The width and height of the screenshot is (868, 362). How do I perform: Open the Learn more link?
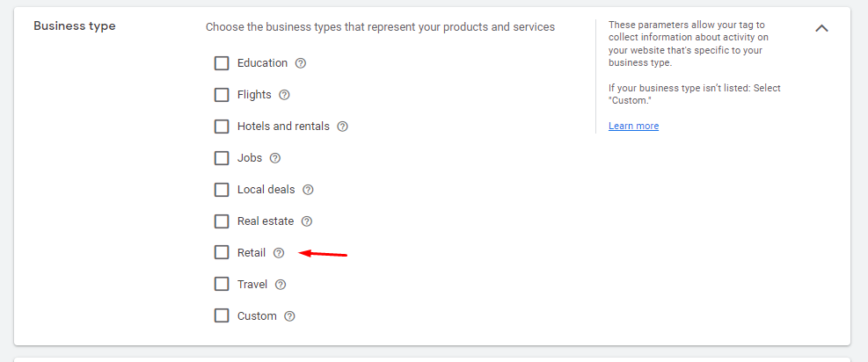click(x=633, y=126)
